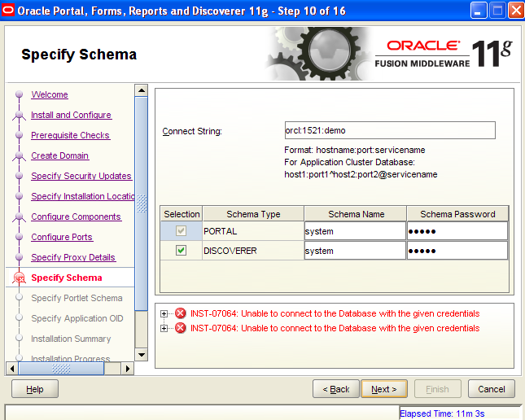The width and height of the screenshot is (525, 420).
Task: Click the Specify Security Updates bullet icon
Action: [x=19, y=176]
